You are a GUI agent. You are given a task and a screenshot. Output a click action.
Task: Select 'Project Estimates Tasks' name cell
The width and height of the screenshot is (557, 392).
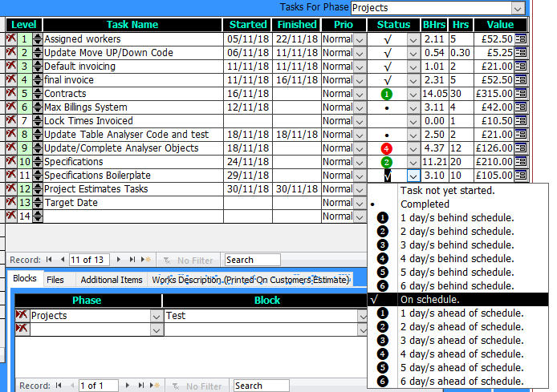(x=133, y=188)
